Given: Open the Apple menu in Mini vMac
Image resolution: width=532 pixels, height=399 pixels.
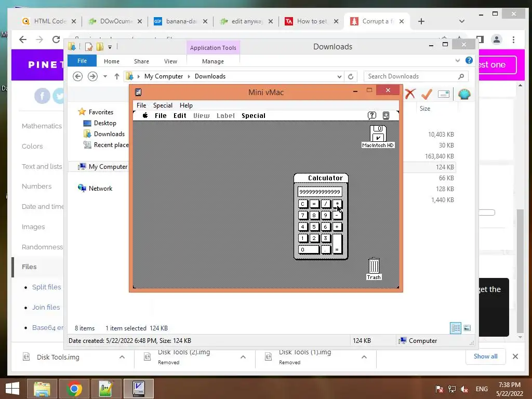Looking at the screenshot, I should 145,115.
